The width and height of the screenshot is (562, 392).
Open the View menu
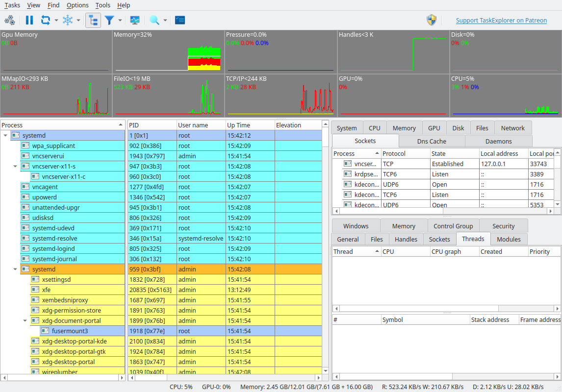click(x=34, y=5)
